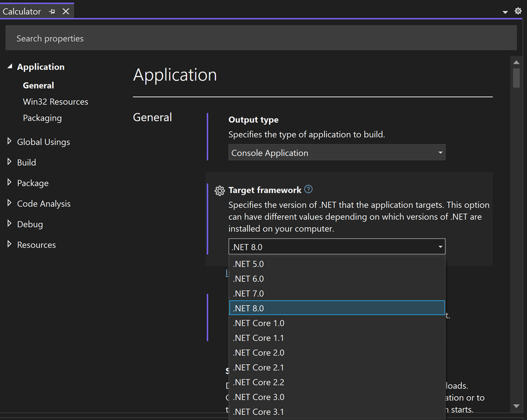Click the Search properties field
The image size is (527, 420).
261,39
